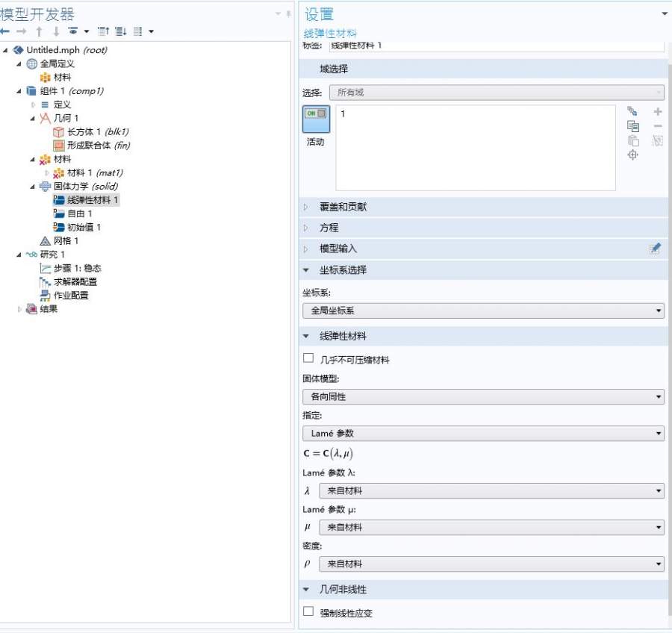672x633 pixels.
Task: Collapse the 线弹性材料 section
Action: pos(306,337)
